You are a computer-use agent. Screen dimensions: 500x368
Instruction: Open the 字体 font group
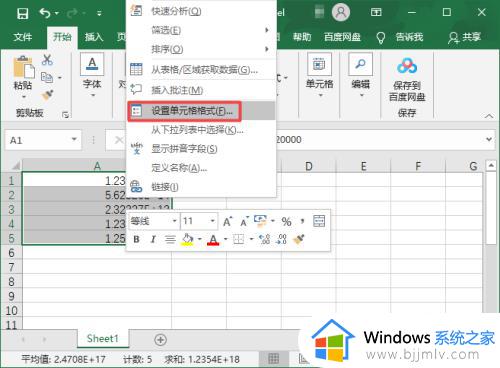pyautogui.click(x=92, y=76)
